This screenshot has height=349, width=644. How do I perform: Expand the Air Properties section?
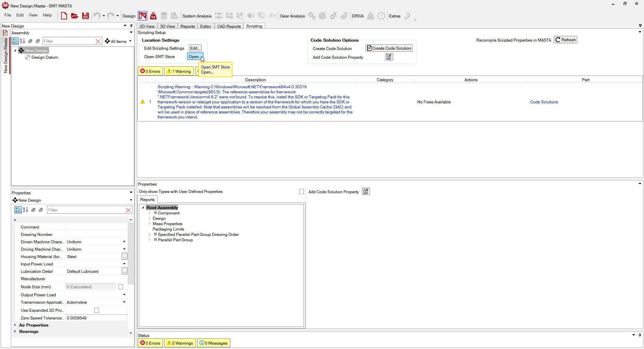15,325
